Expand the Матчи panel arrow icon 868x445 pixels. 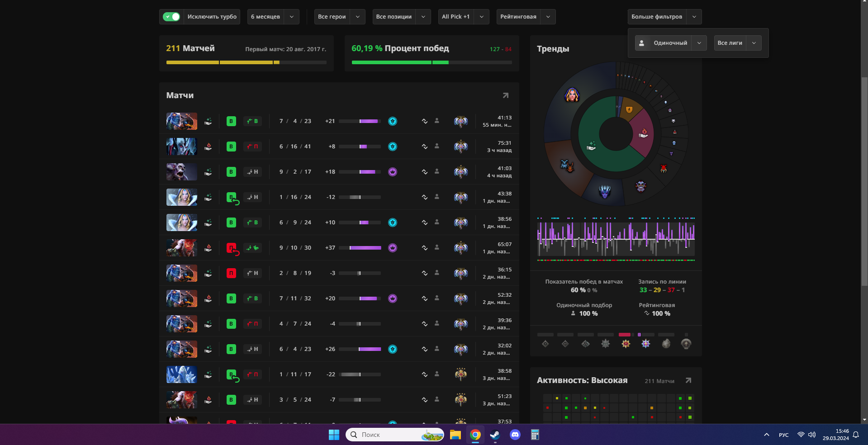pos(505,95)
